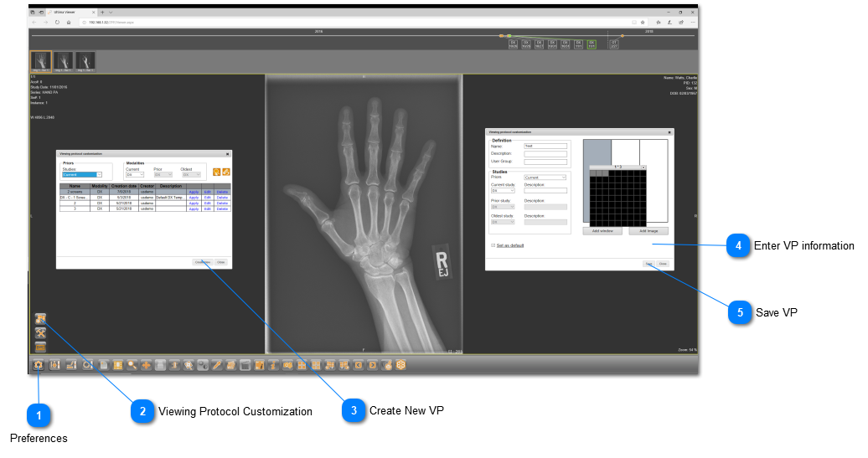Click 'Close' in the protocol list dialog
Image resolution: width=868 pixels, height=458 pixels.
coord(221,262)
